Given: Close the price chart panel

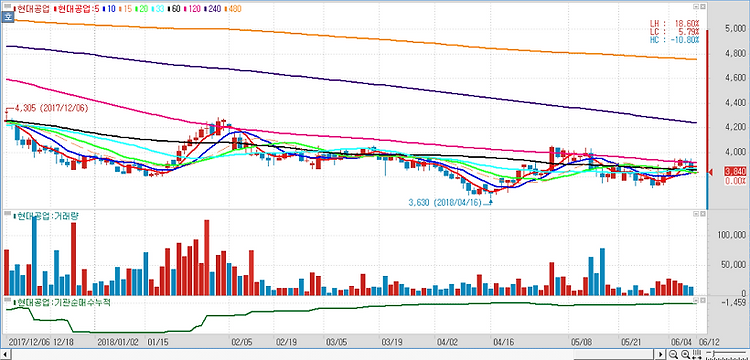Looking at the screenshot, I should coord(703,8).
